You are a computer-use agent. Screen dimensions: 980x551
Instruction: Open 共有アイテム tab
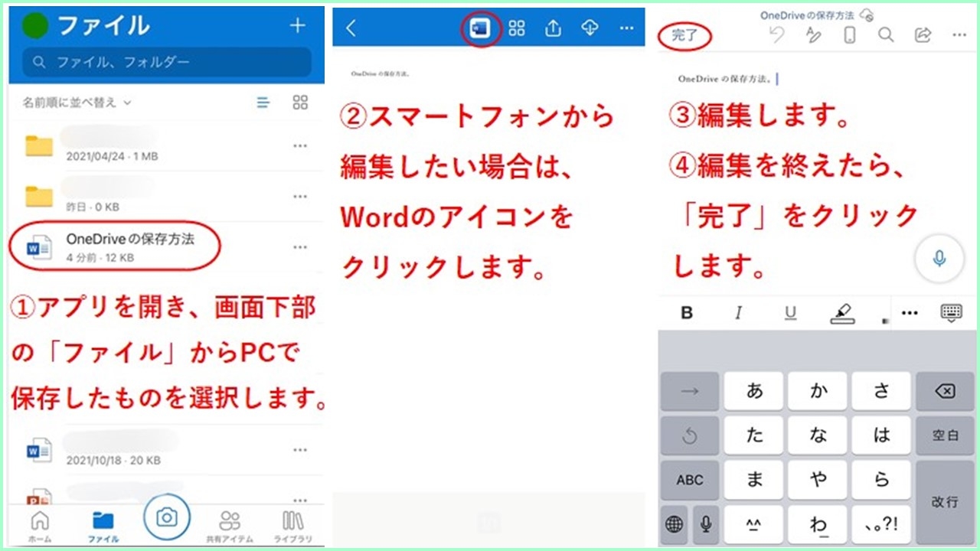pos(230,526)
